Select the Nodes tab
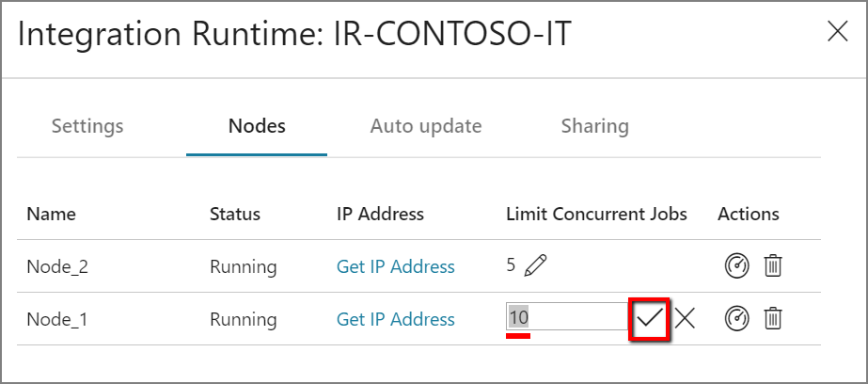The height and width of the screenshot is (384, 868). pos(257,126)
